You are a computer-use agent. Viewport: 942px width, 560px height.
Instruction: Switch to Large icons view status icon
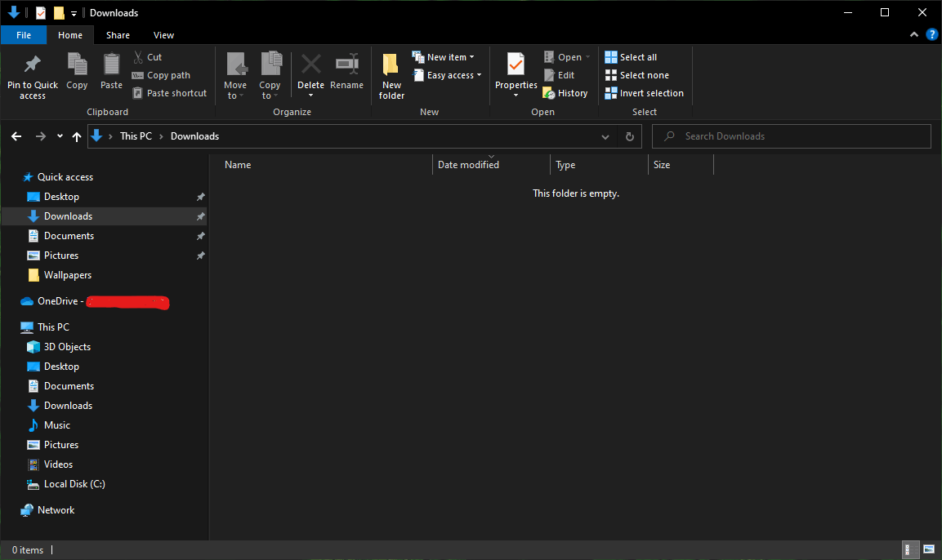pyautogui.click(x=929, y=549)
